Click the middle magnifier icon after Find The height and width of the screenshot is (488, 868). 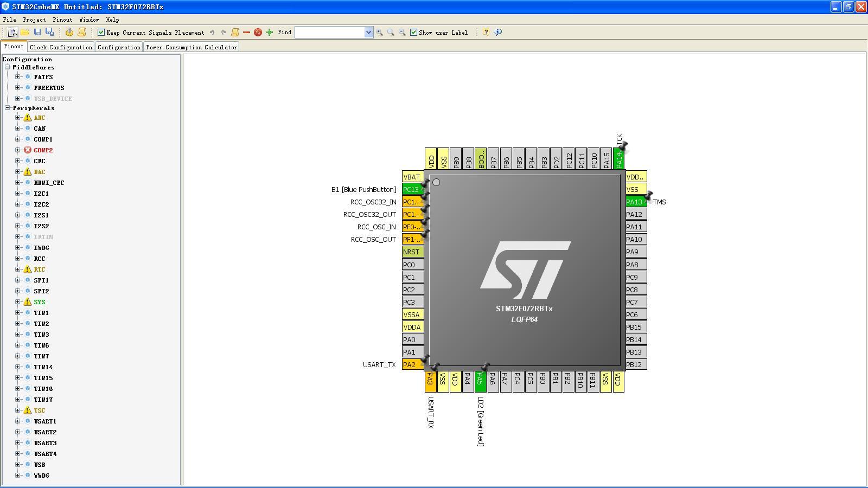(x=391, y=33)
